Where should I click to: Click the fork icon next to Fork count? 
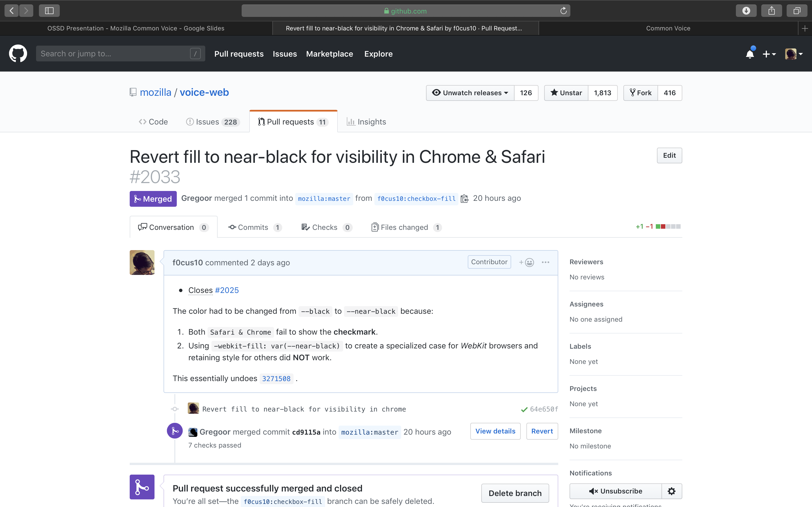click(x=633, y=92)
